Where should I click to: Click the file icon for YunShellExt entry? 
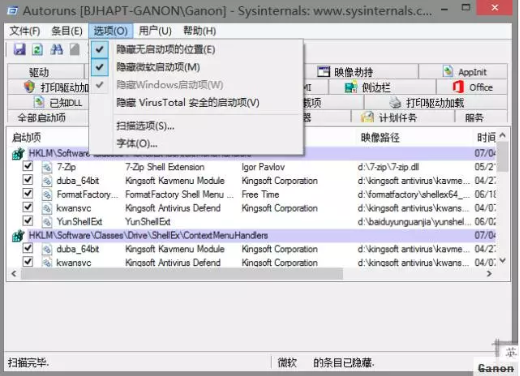coord(47,221)
